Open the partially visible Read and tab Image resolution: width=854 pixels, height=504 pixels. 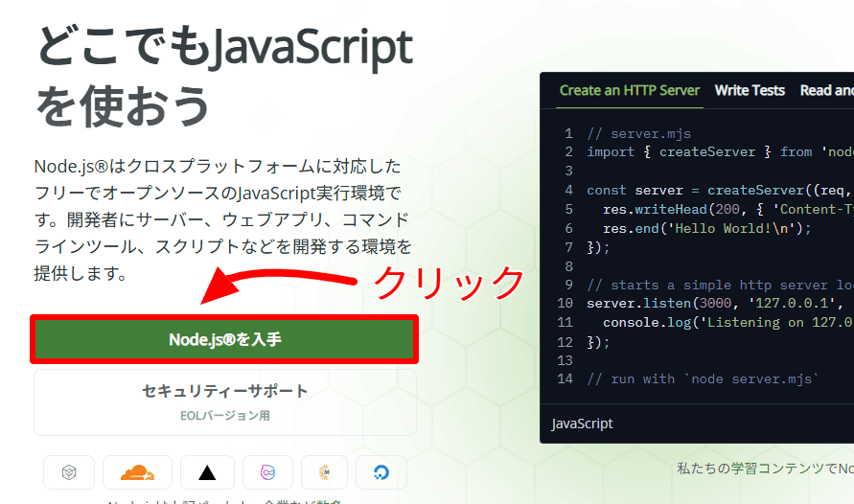coord(826,90)
